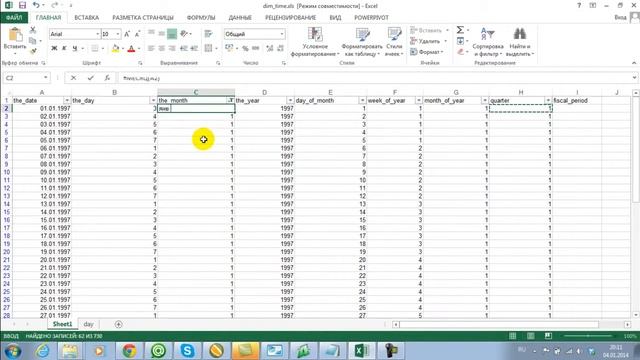Viewport: 640px width, 360px height.
Task: Expand the Name Box dropdown
Action: [45, 78]
